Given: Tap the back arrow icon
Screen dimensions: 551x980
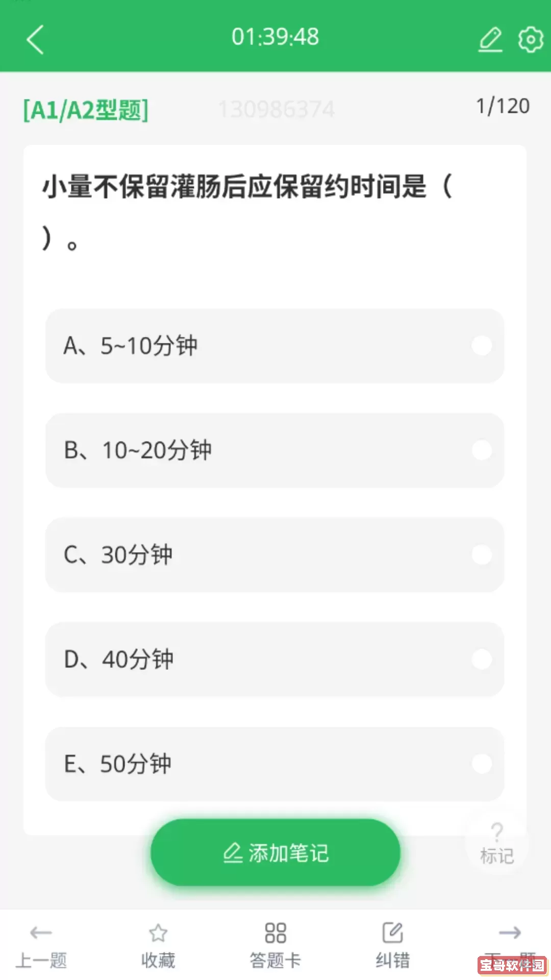Looking at the screenshot, I should 35,39.
